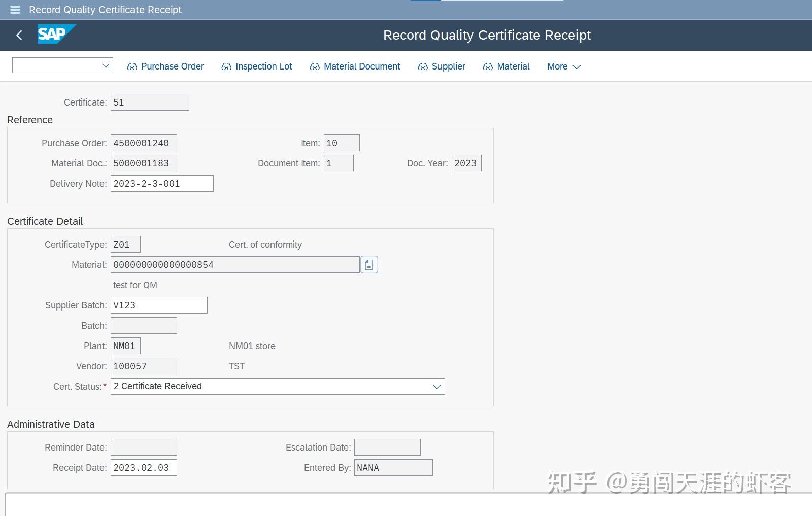Select the Certificate number field showing 51
812x516 pixels.
(150, 102)
